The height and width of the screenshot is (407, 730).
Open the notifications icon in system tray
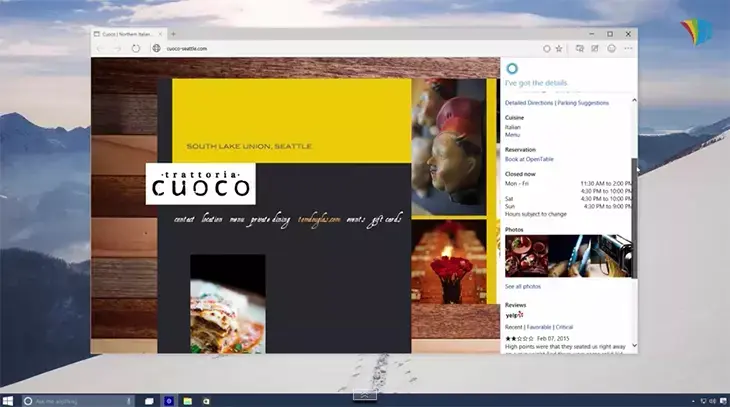723,401
